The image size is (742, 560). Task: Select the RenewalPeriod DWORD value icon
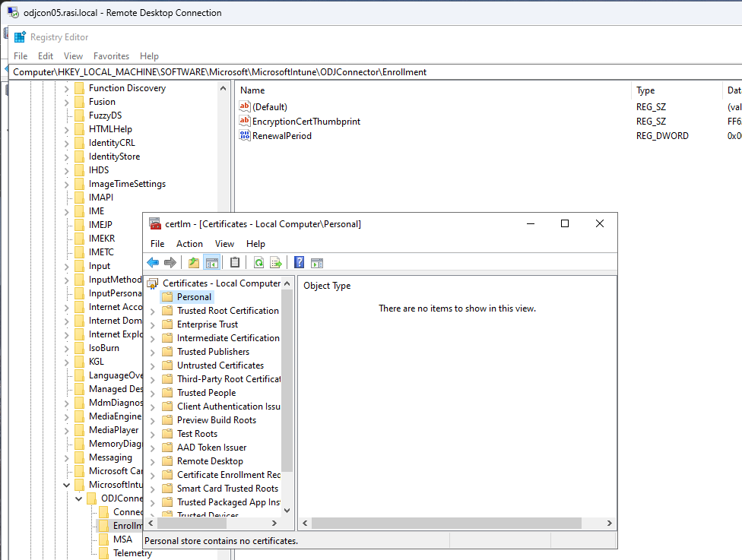[245, 136]
